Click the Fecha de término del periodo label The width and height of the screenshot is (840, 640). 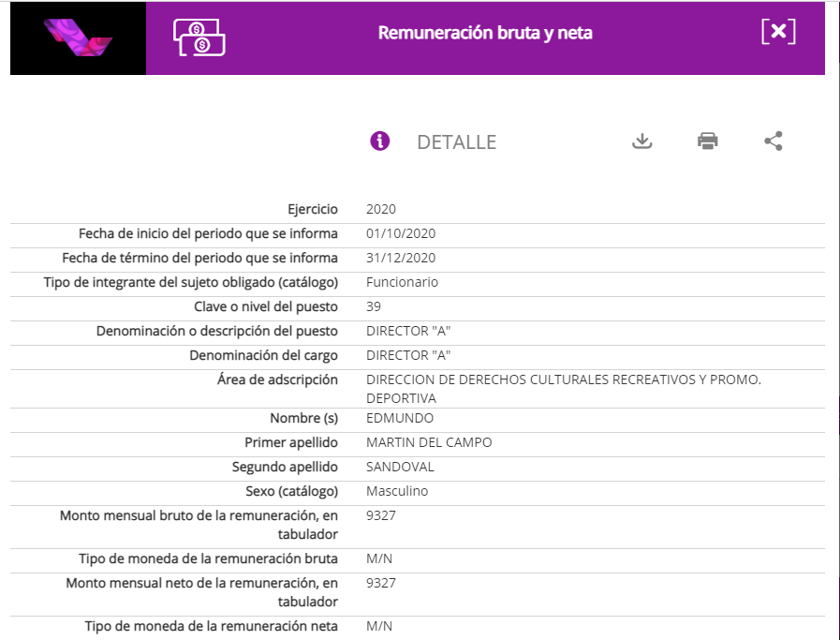coord(199,258)
